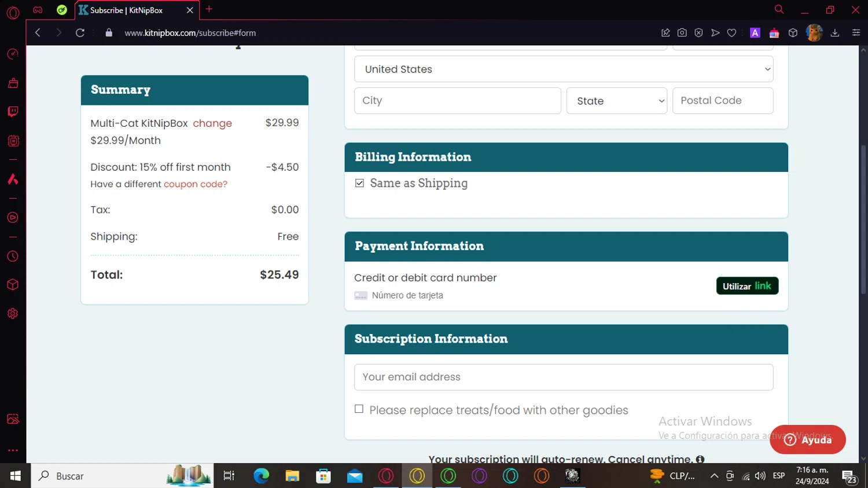Open the GX Cleaner brush icon in sidebar
The height and width of the screenshot is (488, 868).
(x=13, y=83)
